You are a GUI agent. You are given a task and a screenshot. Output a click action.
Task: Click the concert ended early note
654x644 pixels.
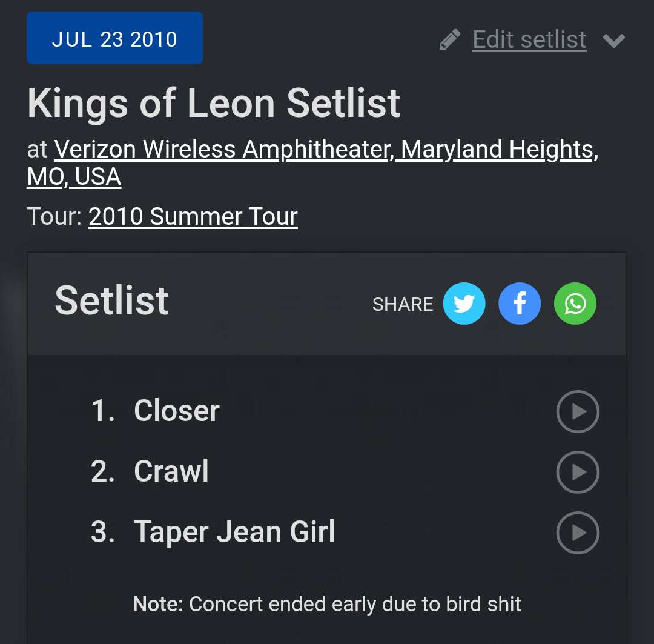click(327, 604)
